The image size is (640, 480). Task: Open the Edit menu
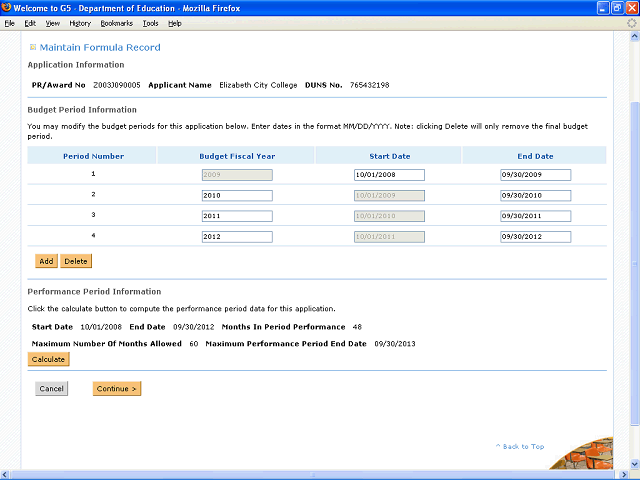[x=30, y=23]
